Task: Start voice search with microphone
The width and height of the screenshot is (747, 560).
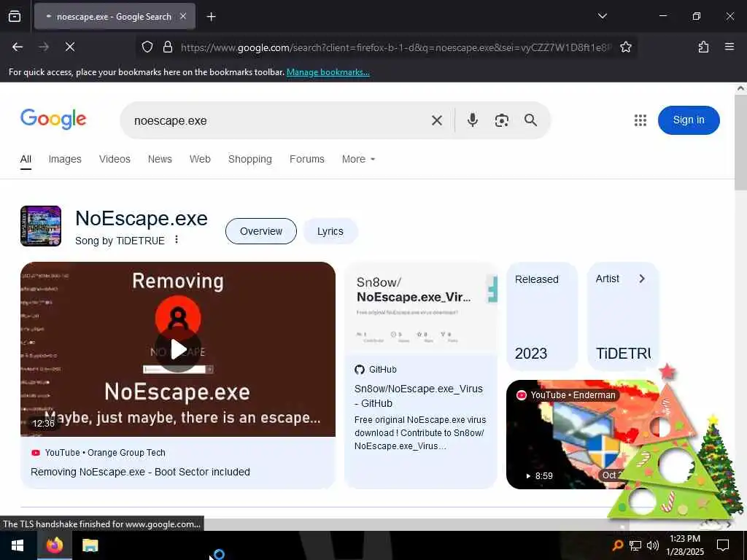Action: (x=472, y=120)
